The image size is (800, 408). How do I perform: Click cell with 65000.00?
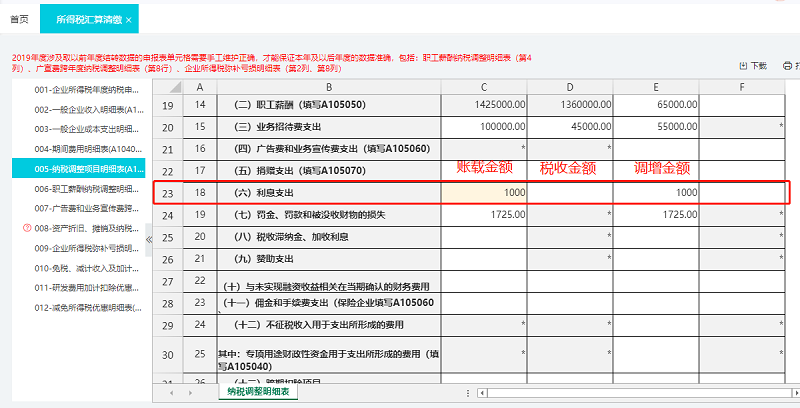coord(656,105)
